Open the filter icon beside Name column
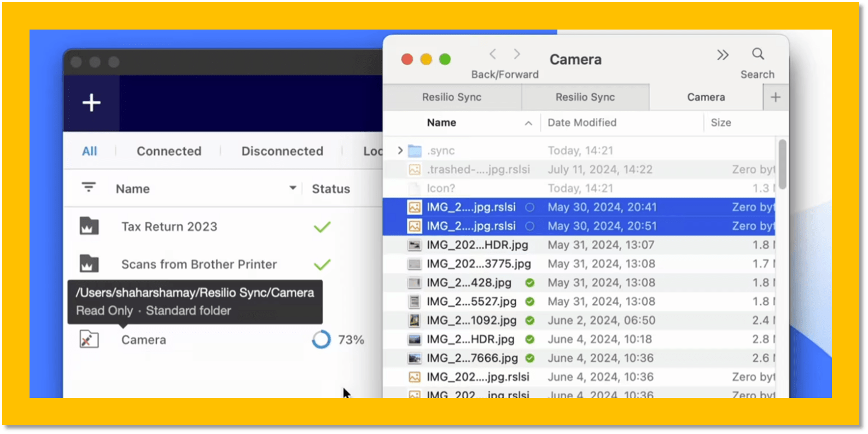The image size is (868, 434). click(x=89, y=188)
